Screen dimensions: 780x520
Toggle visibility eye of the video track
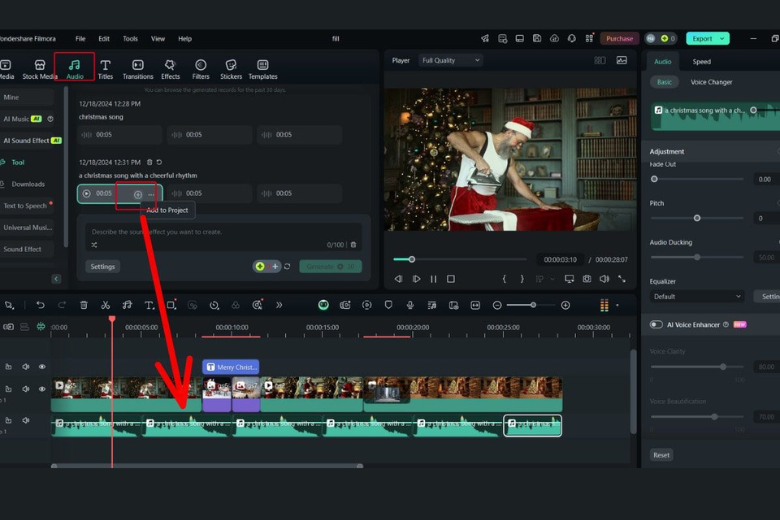[x=42, y=389]
